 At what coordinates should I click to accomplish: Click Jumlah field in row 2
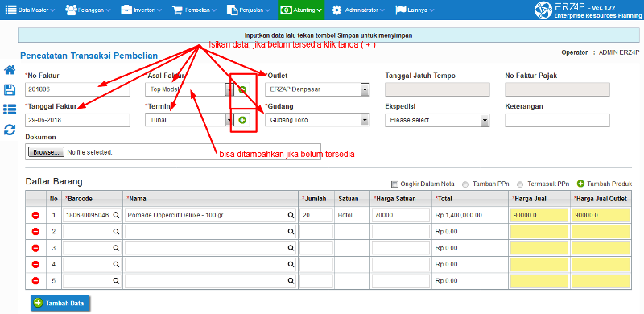pos(316,231)
